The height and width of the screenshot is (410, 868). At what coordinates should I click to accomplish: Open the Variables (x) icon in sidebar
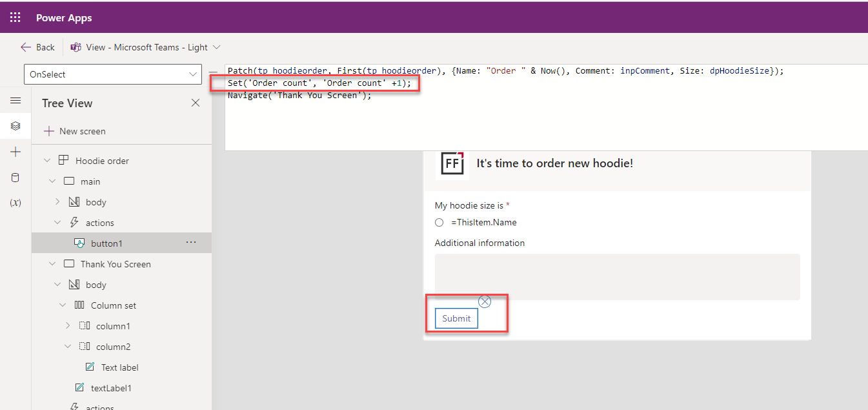15,203
